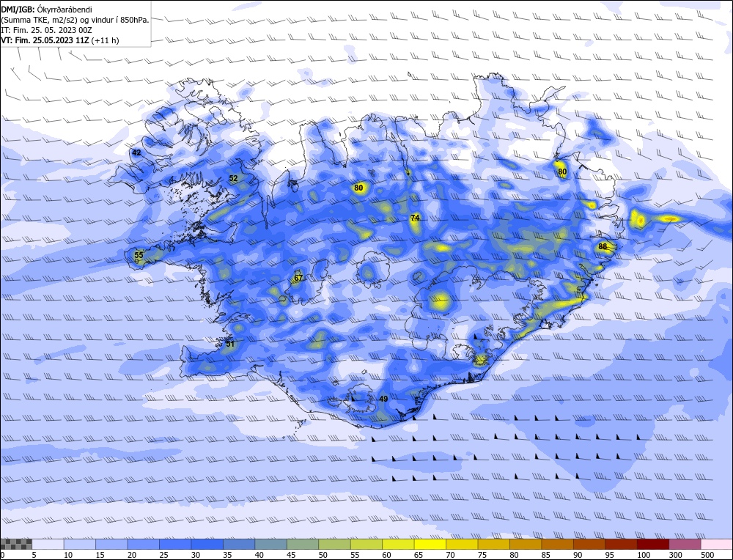Select the '51' value label on the map
Image resolution: width=733 pixels, height=560 pixels.
coord(230,344)
